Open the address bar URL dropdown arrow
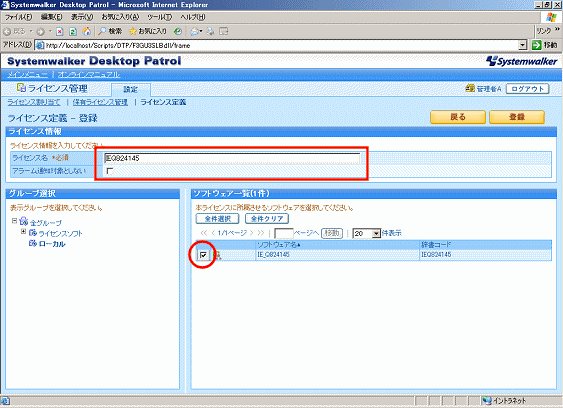The width and height of the screenshot is (563, 408). 523,45
